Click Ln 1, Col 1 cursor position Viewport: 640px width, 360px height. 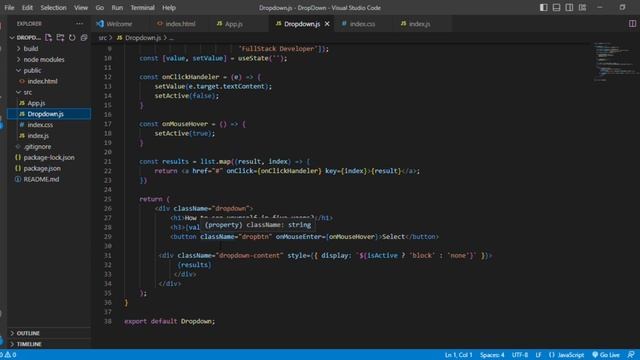(458, 355)
